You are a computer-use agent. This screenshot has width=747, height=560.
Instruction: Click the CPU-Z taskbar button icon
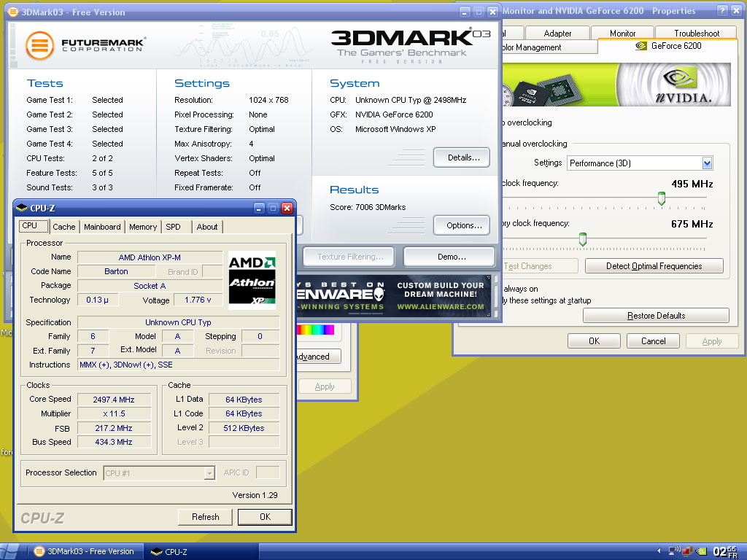click(x=156, y=552)
